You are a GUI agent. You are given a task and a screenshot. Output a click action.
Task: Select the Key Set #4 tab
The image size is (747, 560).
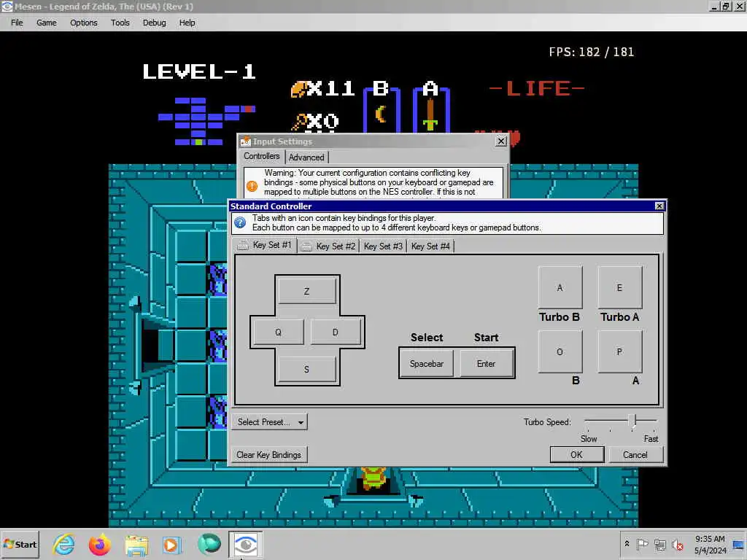click(430, 246)
